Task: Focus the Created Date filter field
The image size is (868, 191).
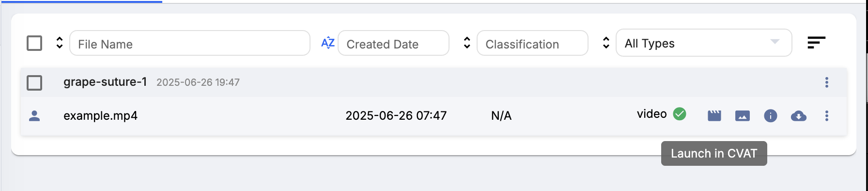Action: (x=393, y=43)
